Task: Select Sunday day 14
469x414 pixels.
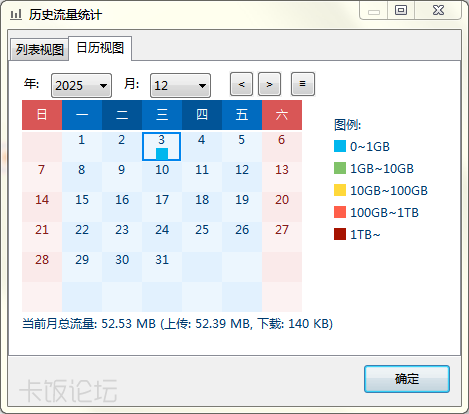Action: [42, 207]
